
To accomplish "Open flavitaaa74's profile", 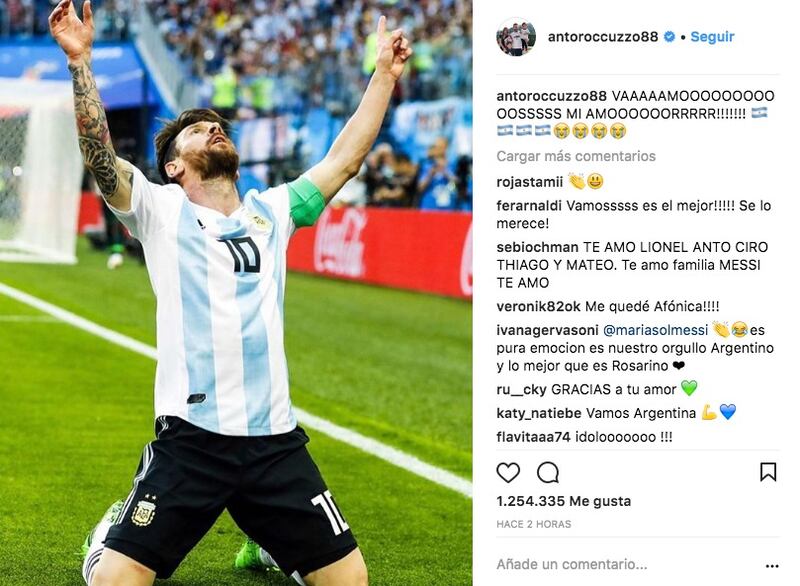I will 534,437.
